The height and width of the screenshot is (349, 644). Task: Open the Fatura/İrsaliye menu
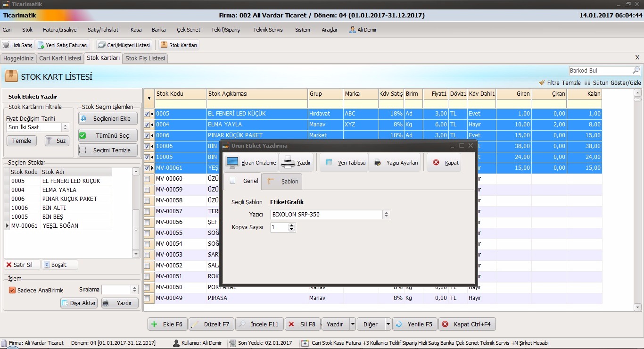(x=59, y=30)
